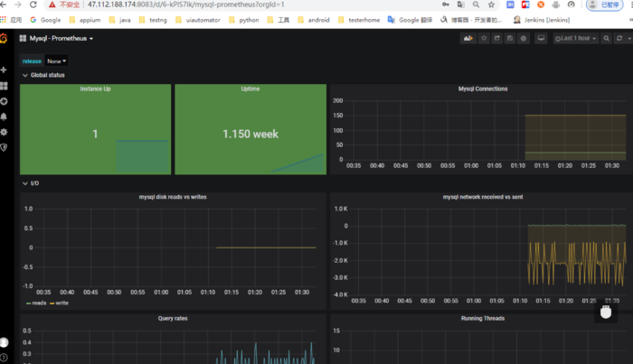Screen dimensions: 633x364
Task: Open the Jenkins [Jenkins] bookmark
Action: click(542, 20)
